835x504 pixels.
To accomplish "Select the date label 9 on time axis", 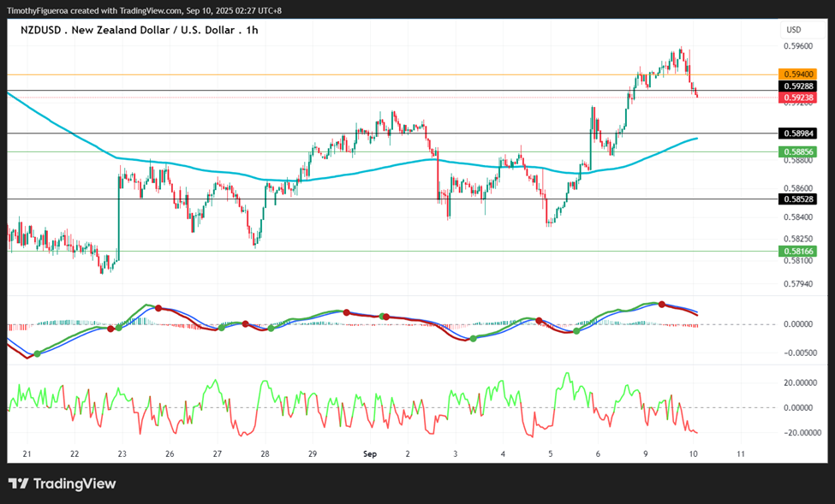I will (646, 454).
